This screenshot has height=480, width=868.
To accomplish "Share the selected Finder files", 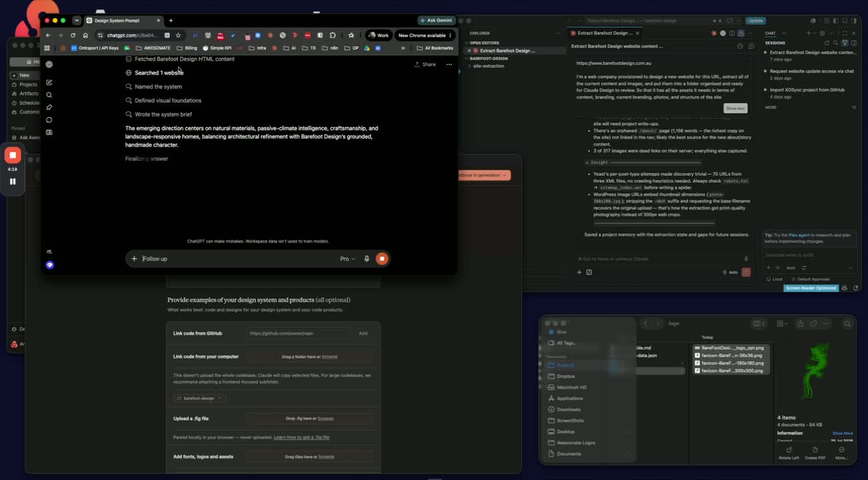I will [x=800, y=324].
